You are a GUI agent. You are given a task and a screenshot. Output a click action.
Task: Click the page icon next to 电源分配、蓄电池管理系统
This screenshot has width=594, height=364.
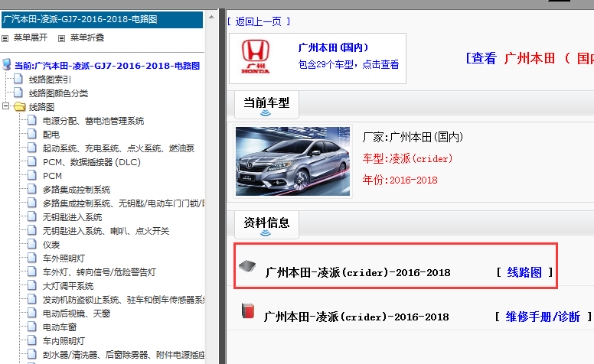point(32,120)
